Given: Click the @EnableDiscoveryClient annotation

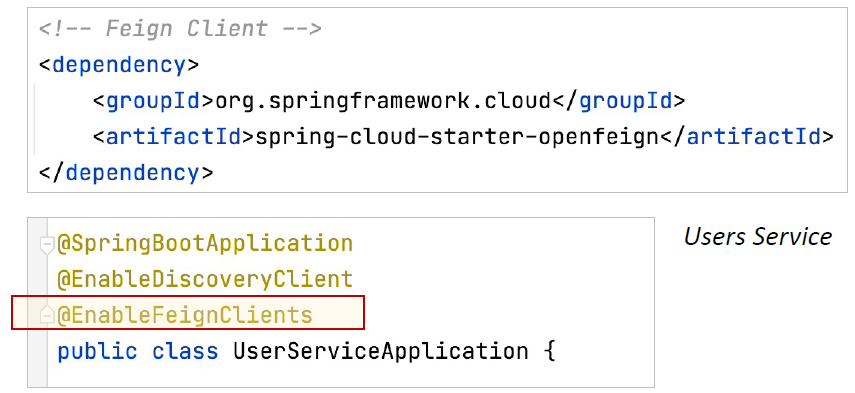Looking at the screenshot, I should pos(206,279).
